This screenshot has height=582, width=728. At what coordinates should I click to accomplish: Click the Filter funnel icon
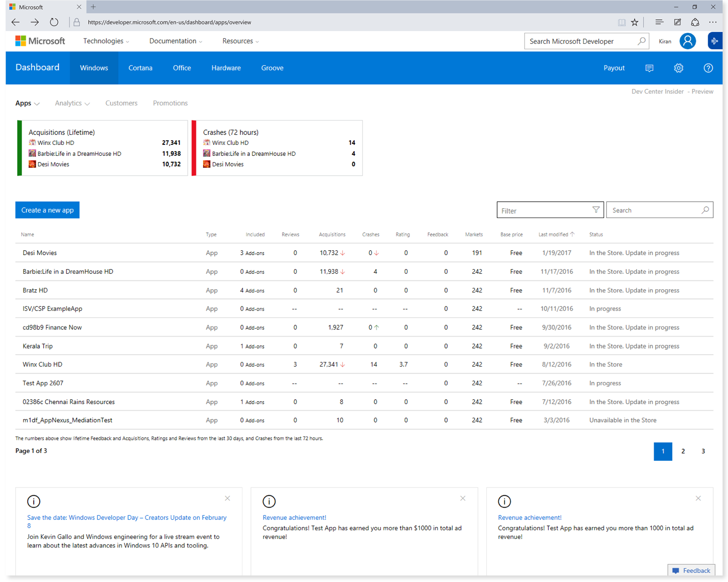point(596,210)
